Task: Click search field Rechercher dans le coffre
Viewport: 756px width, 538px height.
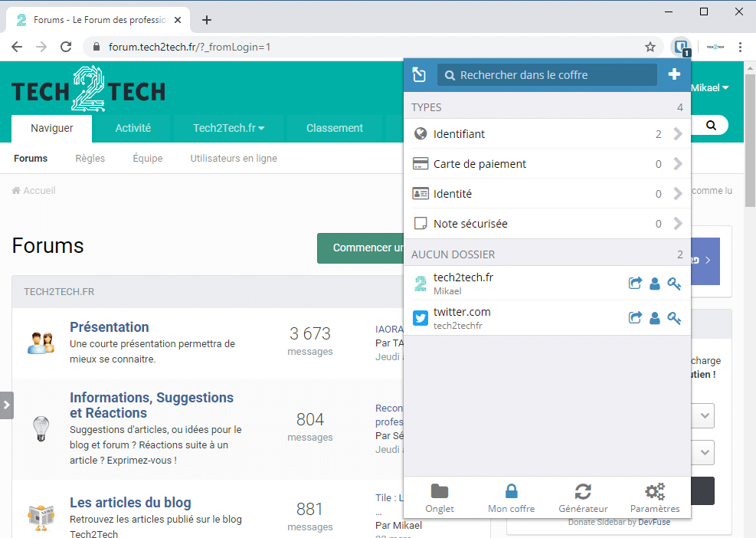Action: (547, 75)
